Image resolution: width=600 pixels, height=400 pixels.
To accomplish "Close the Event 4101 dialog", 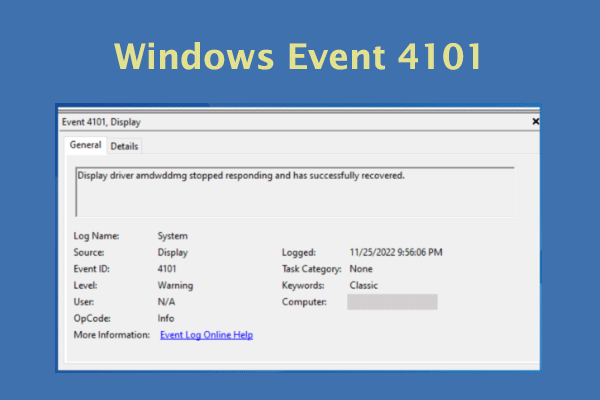I will [535, 121].
